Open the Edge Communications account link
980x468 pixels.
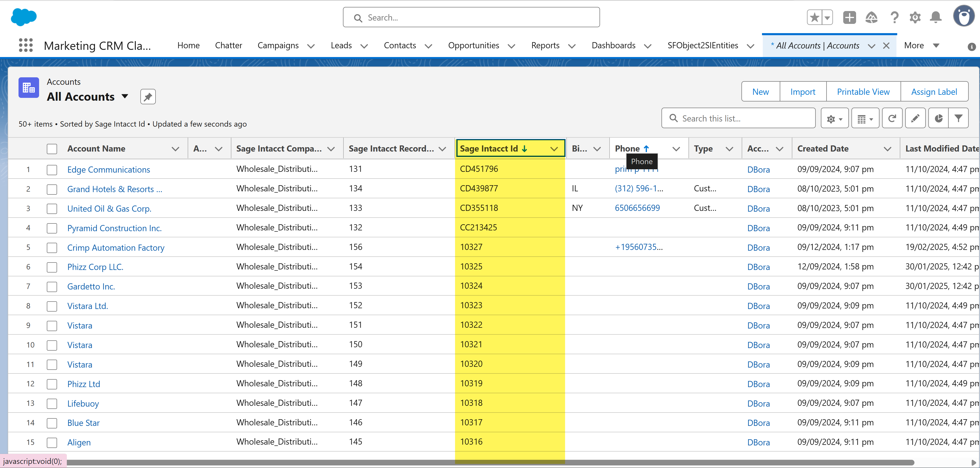point(108,170)
